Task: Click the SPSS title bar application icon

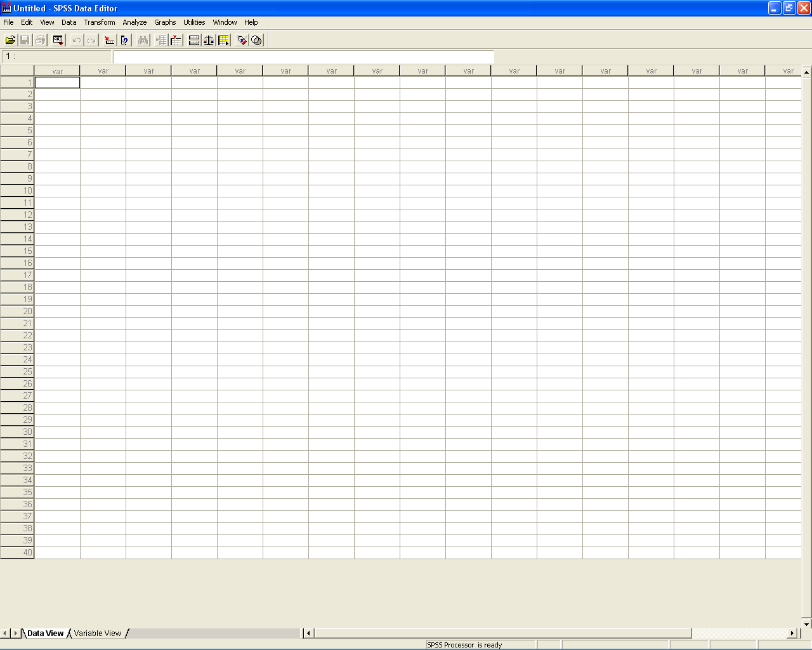Action: (x=6, y=8)
